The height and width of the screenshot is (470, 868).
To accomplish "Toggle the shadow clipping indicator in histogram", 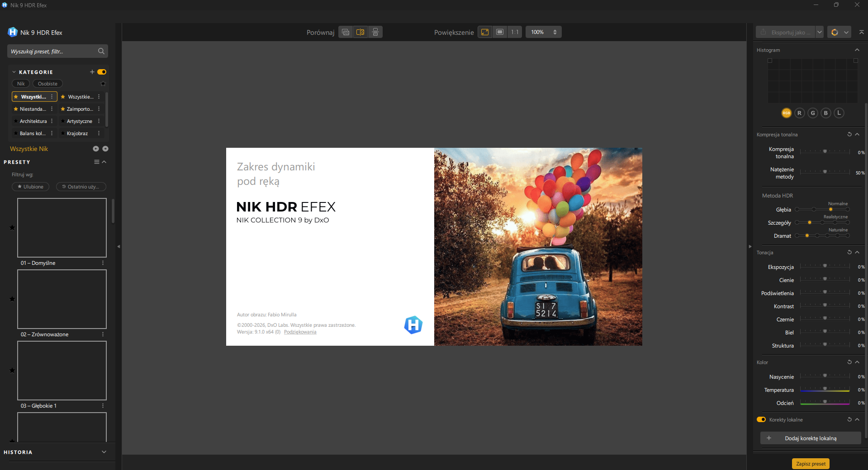I will coord(770,61).
